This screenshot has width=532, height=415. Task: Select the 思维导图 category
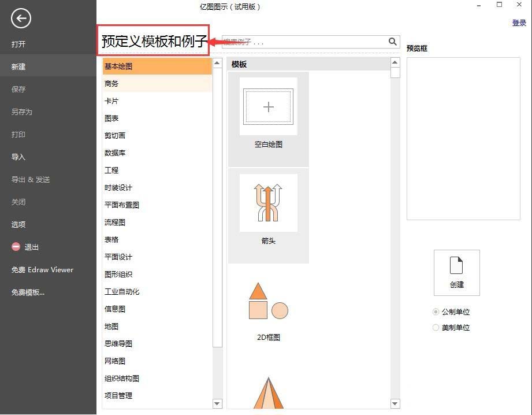tap(157, 344)
